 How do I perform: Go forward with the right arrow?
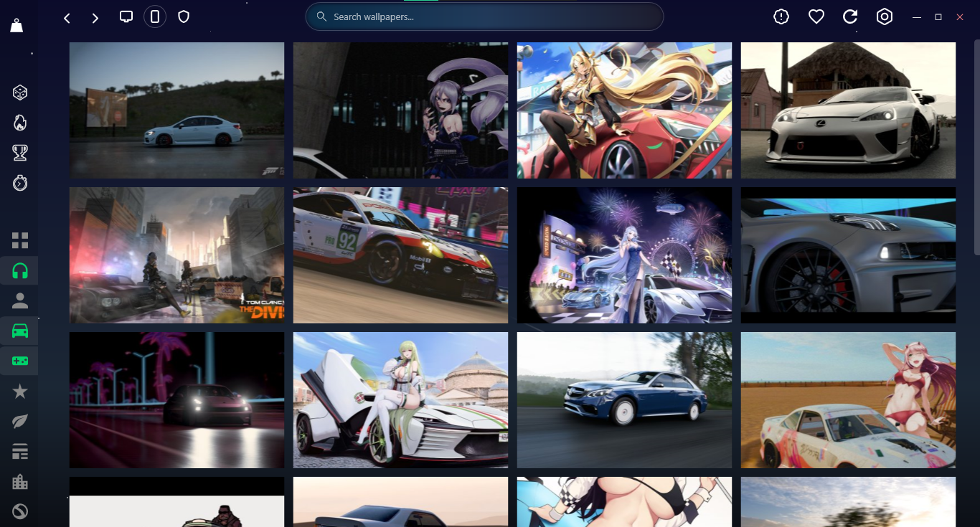(x=95, y=18)
